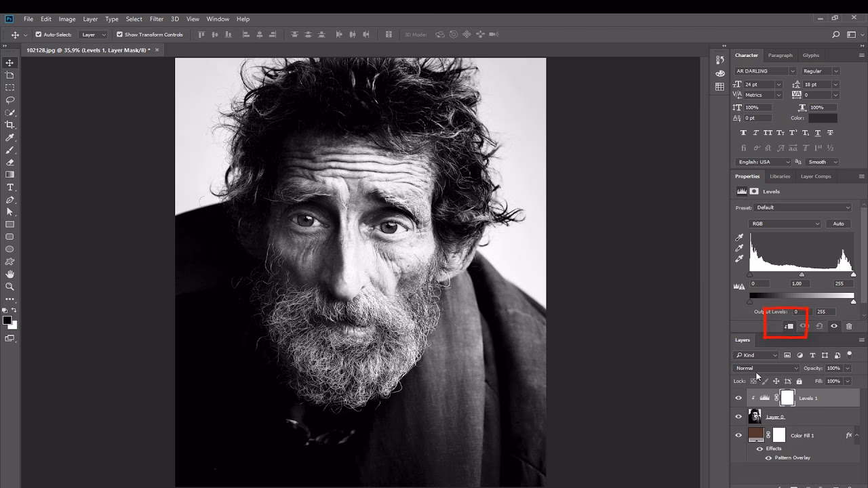
Task: Select the Move tool
Action: point(9,62)
